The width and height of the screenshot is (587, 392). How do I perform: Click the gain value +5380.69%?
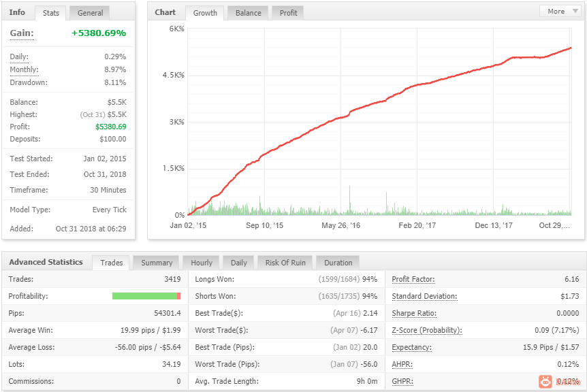click(x=99, y=33)
